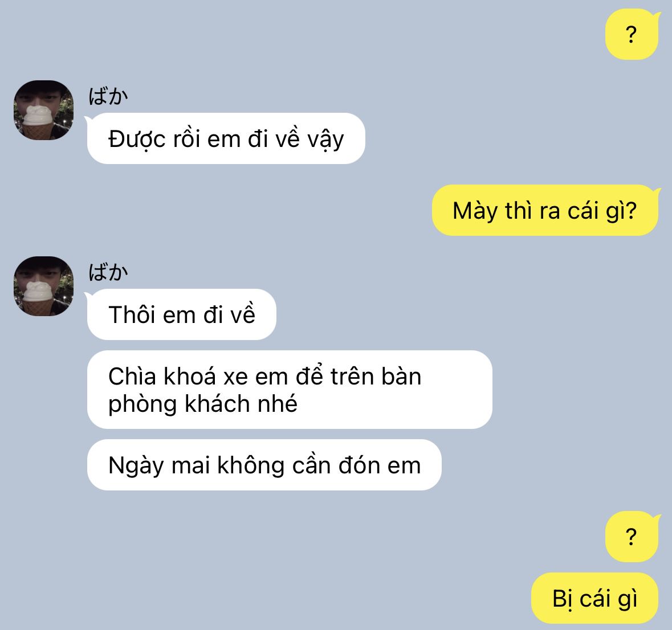
Task: Open the avatar beside 'Được rồi em đi về vậy'
Action: tap(44, 110)
